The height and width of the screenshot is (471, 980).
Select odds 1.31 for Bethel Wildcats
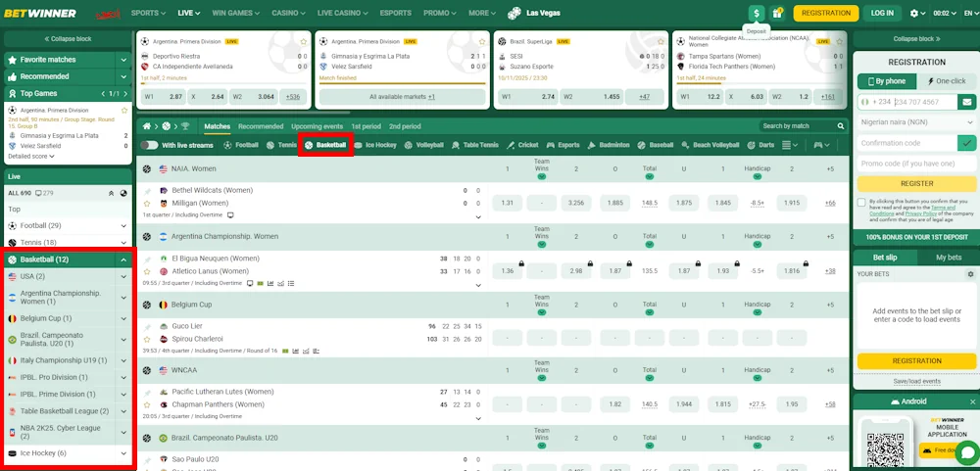[508, 203]
